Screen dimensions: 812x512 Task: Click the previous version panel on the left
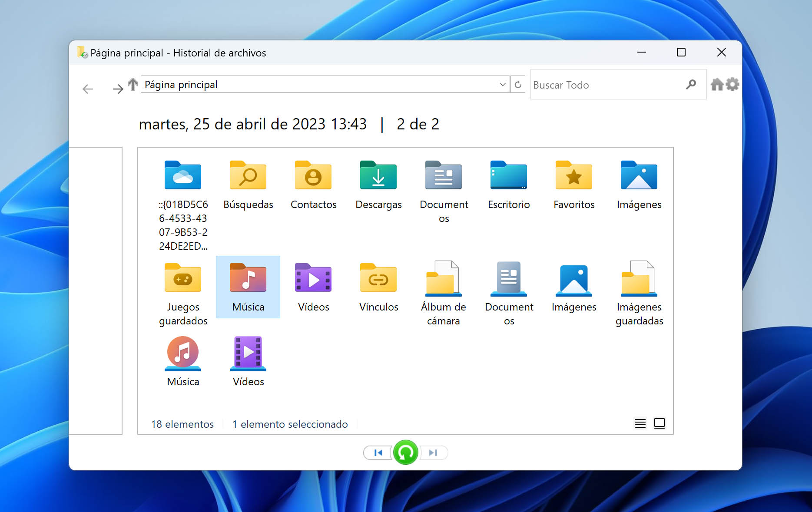pos(96,291)
